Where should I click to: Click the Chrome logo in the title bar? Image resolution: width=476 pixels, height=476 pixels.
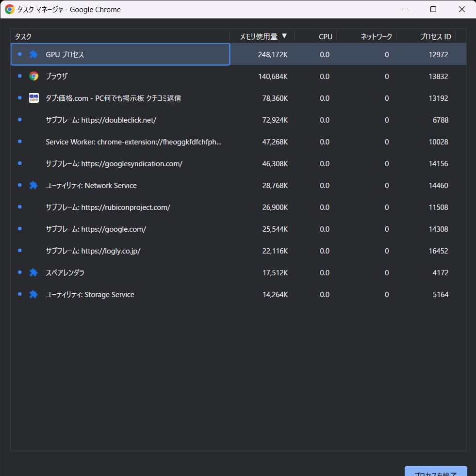(x=10, y=9)
